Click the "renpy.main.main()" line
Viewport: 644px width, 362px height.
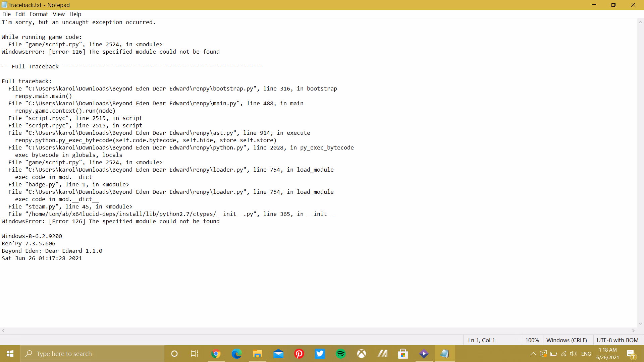[43, 96]
